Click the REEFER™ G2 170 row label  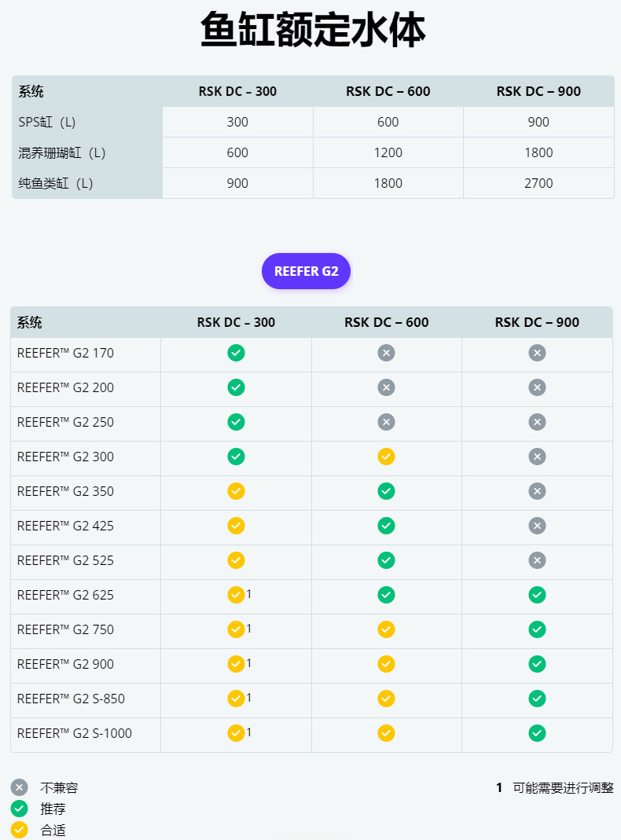point(65,353)
